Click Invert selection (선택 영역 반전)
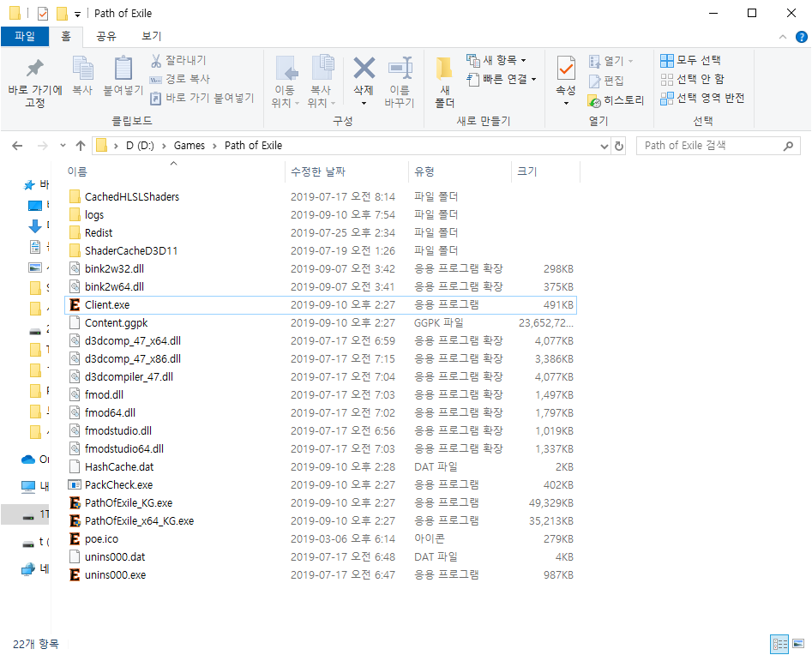812x655 pixels. point(702,98)
